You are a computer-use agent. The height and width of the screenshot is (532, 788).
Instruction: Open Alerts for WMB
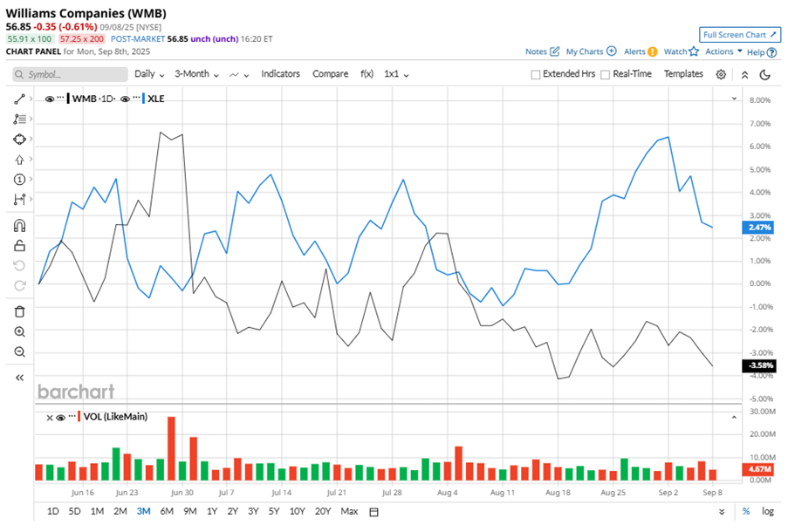641,51
